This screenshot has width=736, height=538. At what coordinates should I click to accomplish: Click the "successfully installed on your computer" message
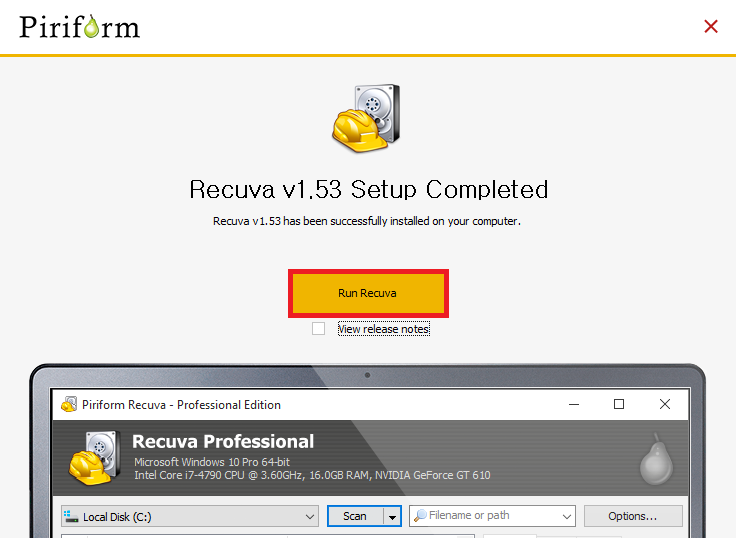click(x=367, y=221)
